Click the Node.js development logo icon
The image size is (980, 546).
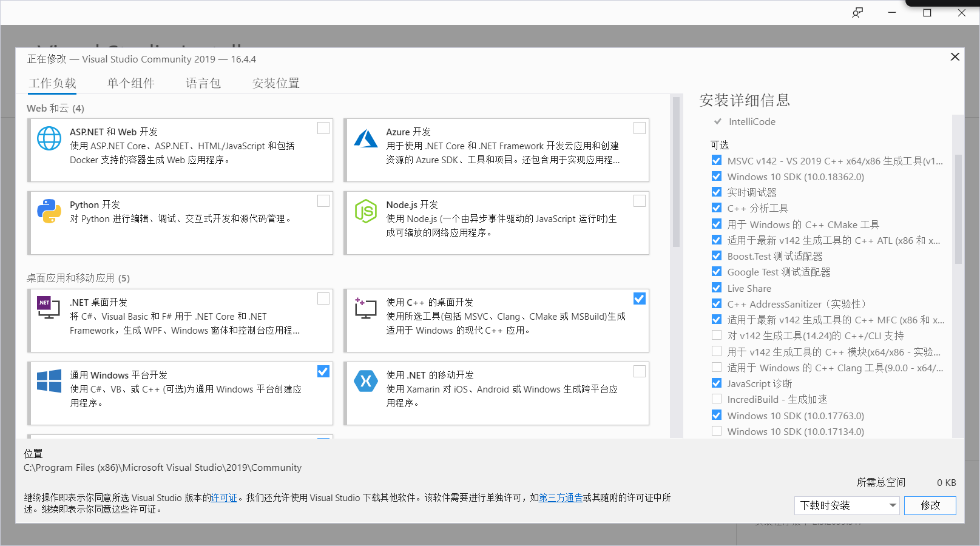click(x=366, y=211)
